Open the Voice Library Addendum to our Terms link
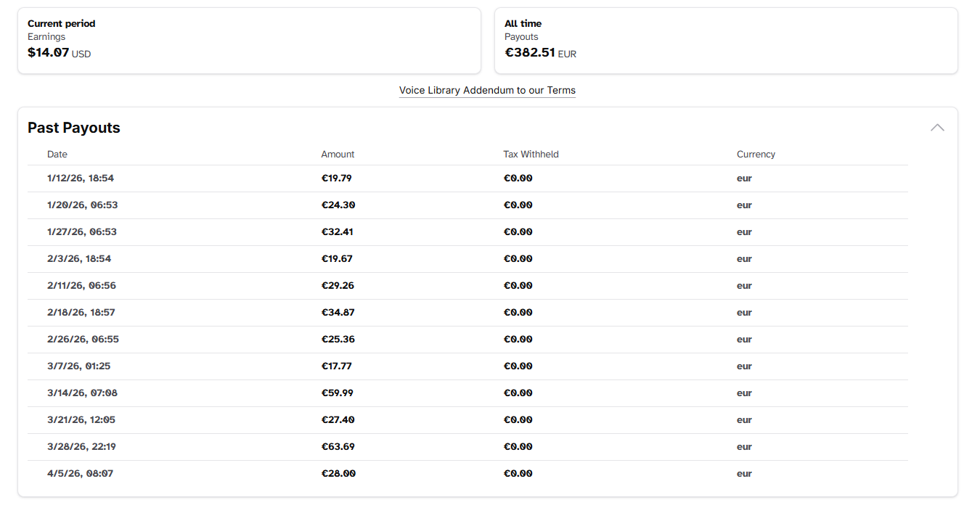980x513 pixels. [487, 90]
